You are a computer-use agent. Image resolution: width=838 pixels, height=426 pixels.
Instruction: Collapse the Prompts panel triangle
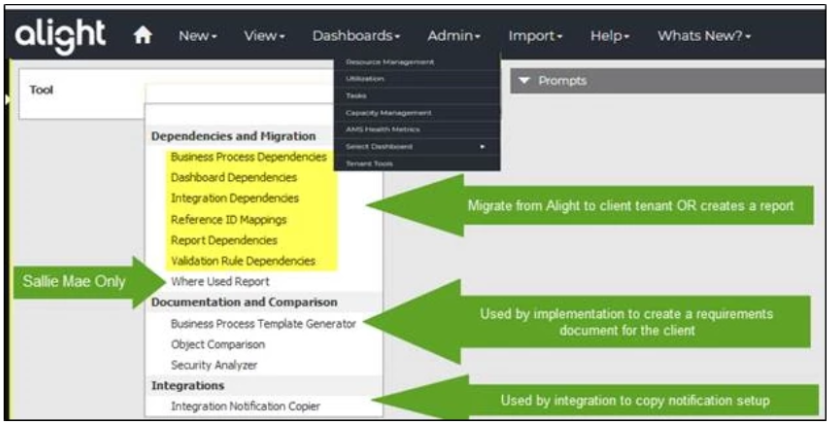click(524, 81)
